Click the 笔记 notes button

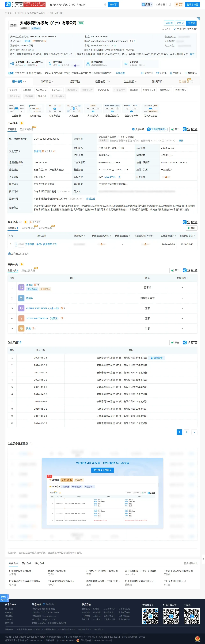[x=180, y=23]
